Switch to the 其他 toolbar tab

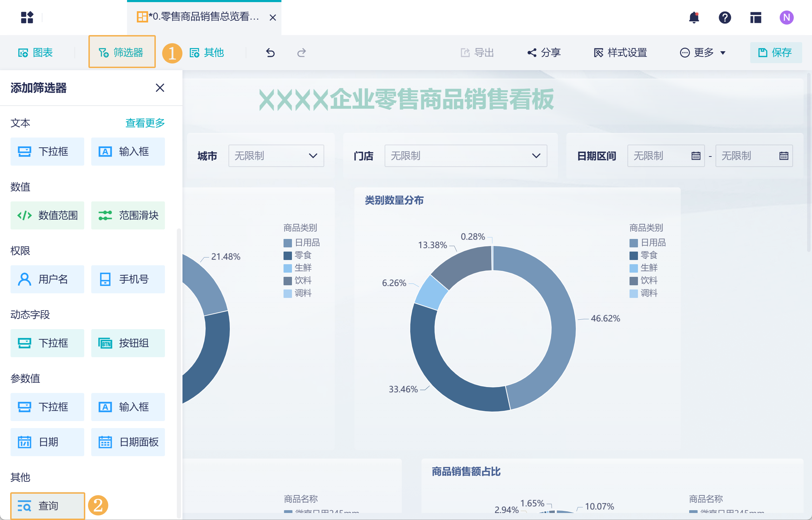tap(207, 53)
